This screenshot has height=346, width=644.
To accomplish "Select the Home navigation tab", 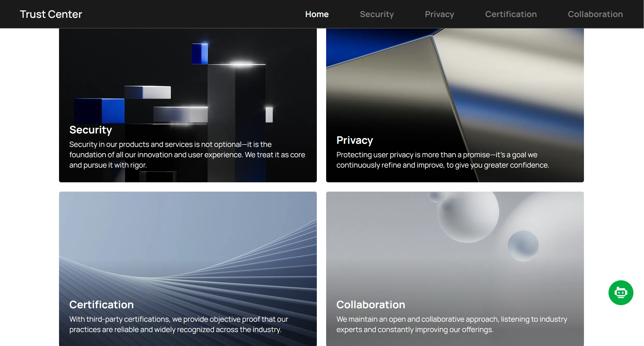I will point(317,14).
